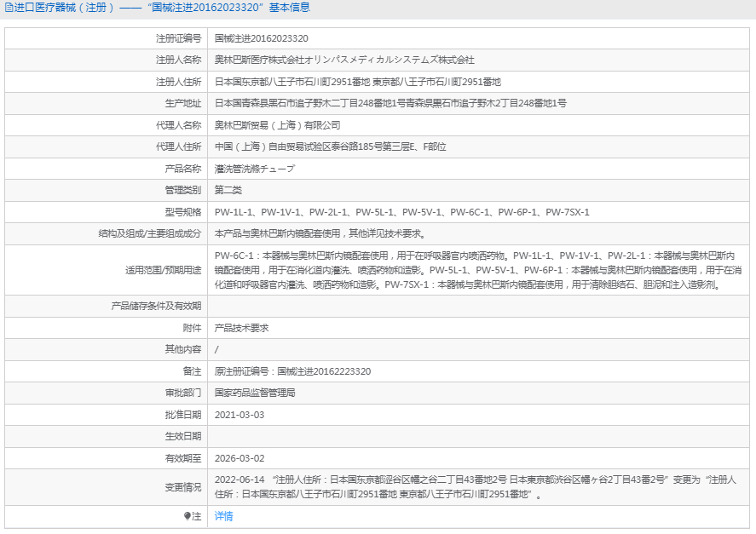Select the 注册人住所 label
756x534 pixels.
pos(178,82)
